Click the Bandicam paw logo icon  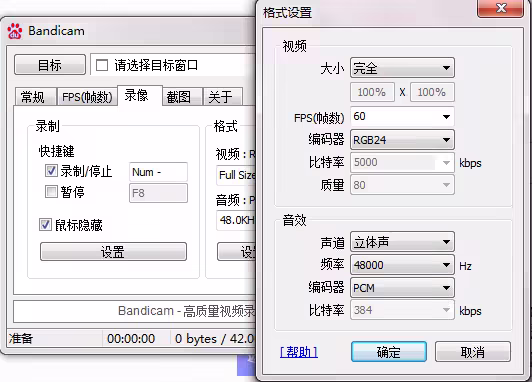[15, 31]
